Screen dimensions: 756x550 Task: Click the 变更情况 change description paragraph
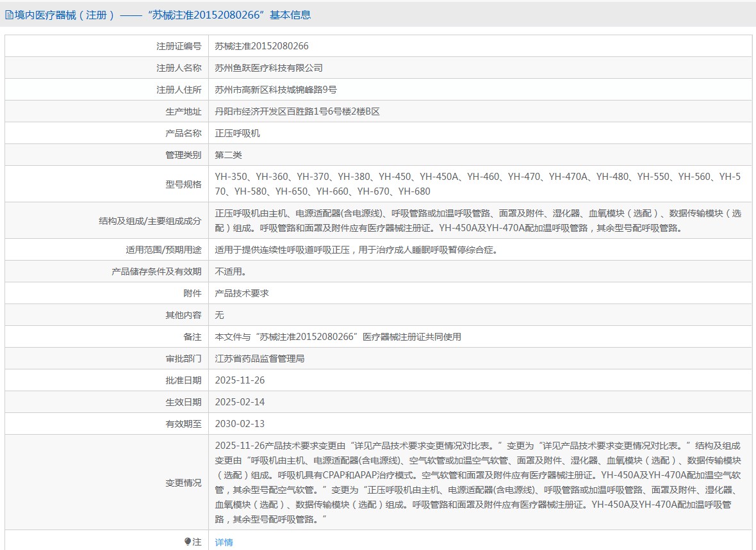click(477, 482)
